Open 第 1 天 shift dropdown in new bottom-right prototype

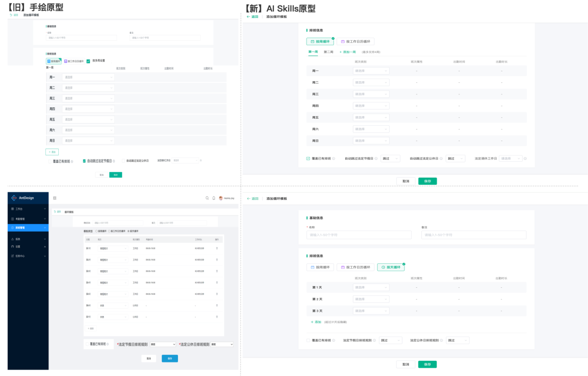(x=371, y=287)
